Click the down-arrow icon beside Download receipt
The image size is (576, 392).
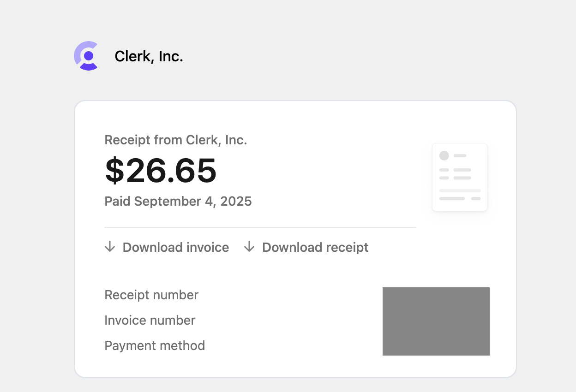click(249, 247)
